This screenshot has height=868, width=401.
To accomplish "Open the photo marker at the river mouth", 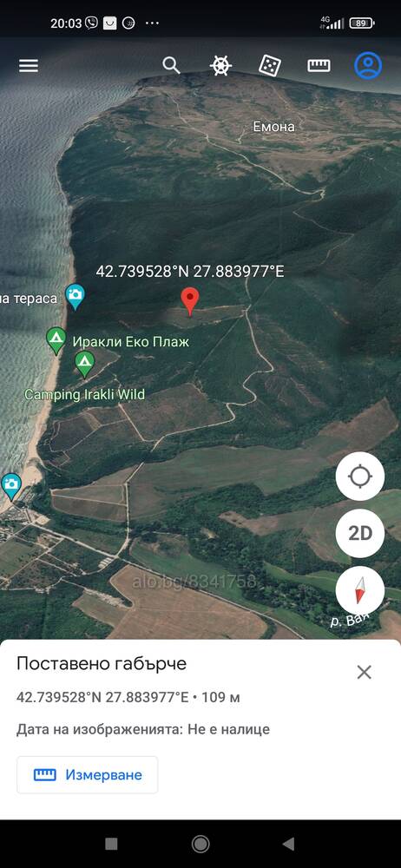I will click(11, 487).
